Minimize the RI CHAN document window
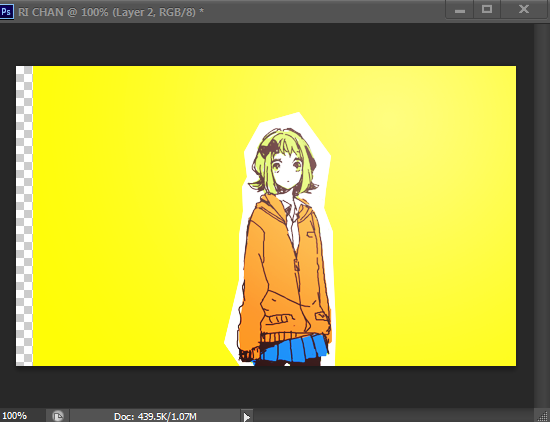Viewport: 550px width, 422px height. [x=460, y=9]
